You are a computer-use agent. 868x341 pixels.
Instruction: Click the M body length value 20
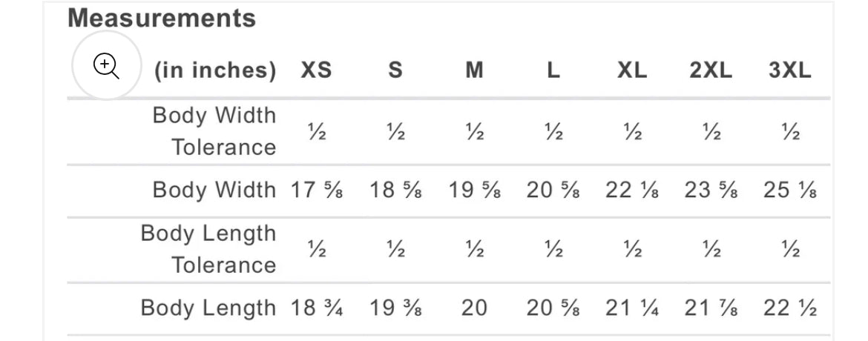(x=474, y=308)
